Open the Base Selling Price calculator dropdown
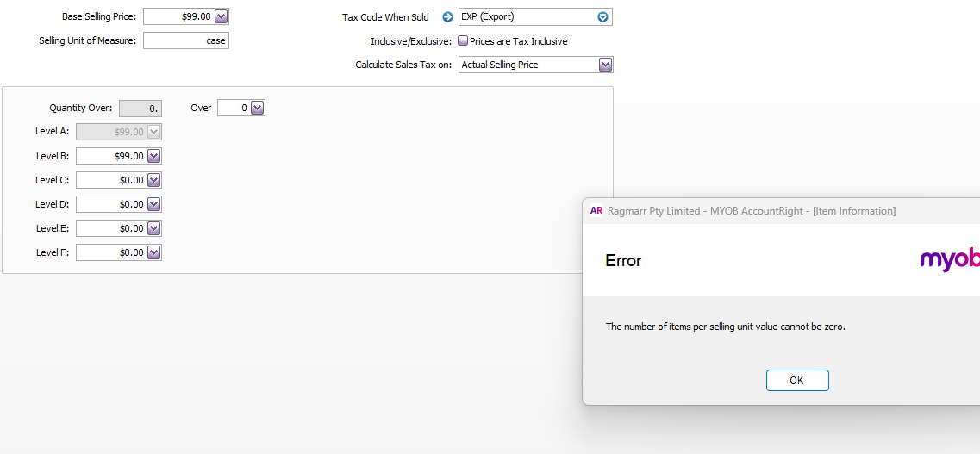This screenshot has height=454, width=980. point(222,17)
